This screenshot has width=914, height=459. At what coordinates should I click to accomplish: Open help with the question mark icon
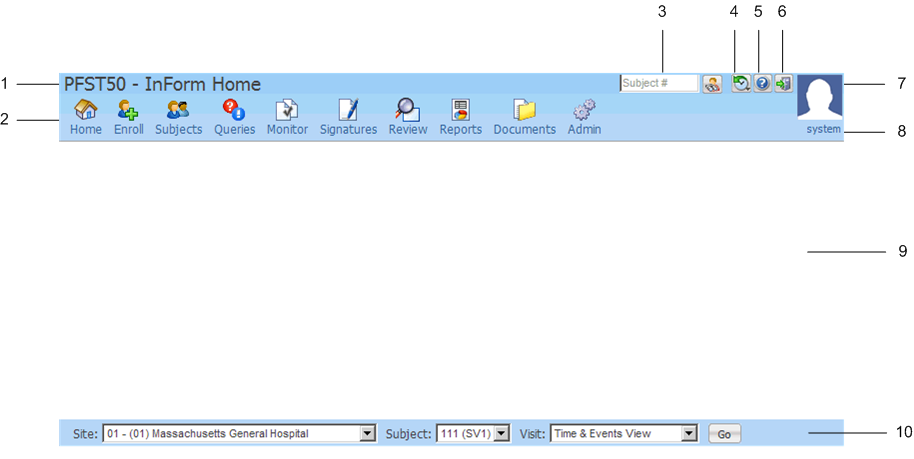[762, 83]
